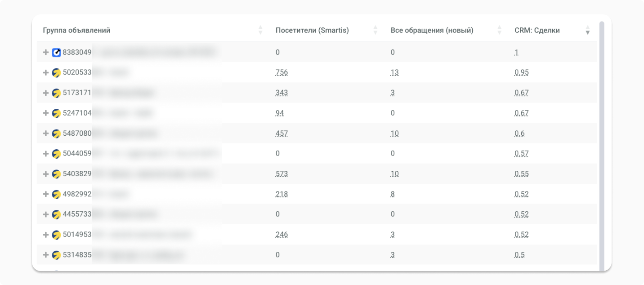Toggle CRM: Сделки sort order arrow
The height and width of the screenshot is (285, 644).
587,31
